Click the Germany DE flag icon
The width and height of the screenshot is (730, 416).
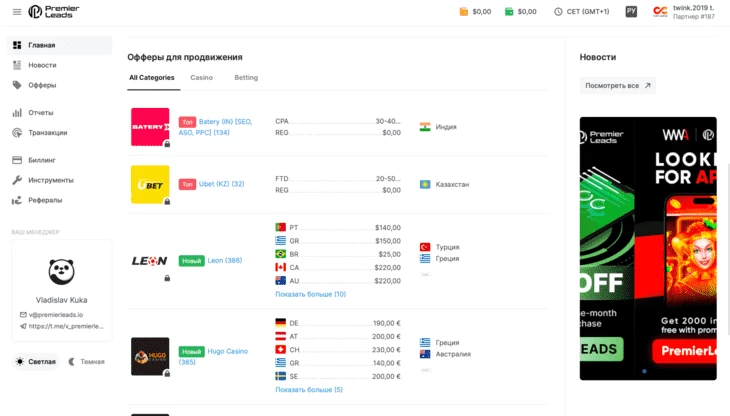280,323
